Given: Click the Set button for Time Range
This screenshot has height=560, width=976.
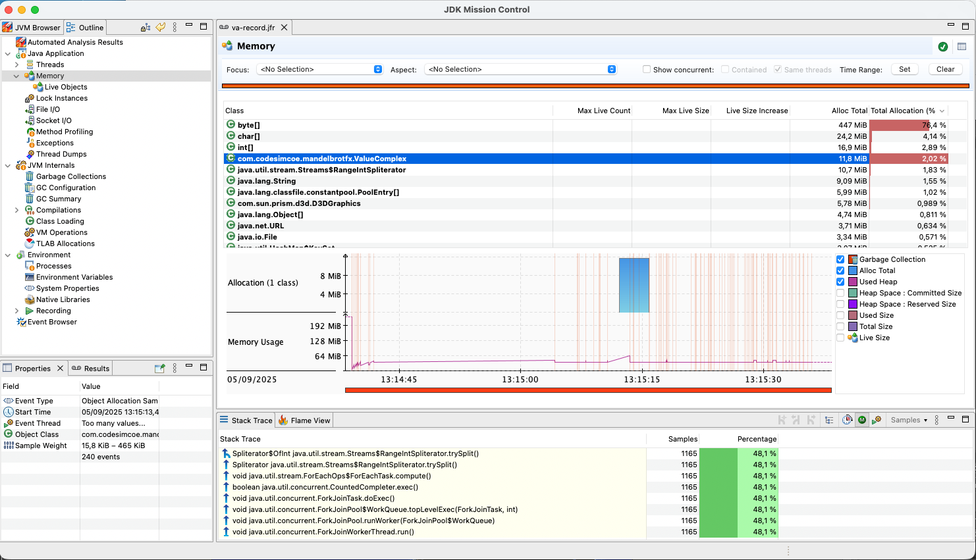Looking at the screenshot, I should coord(904,68).
